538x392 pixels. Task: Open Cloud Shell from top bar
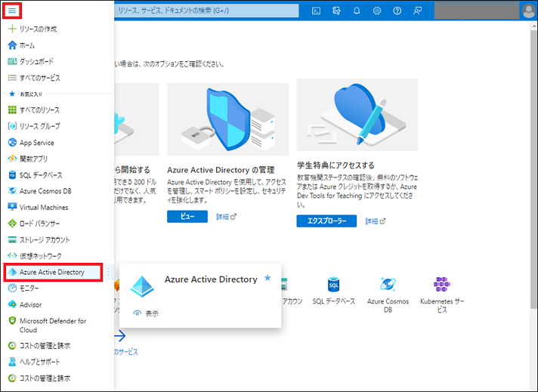tap(316, 11)
